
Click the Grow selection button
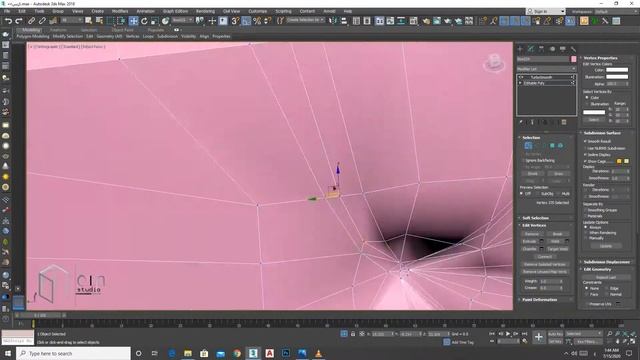[558, 173]
